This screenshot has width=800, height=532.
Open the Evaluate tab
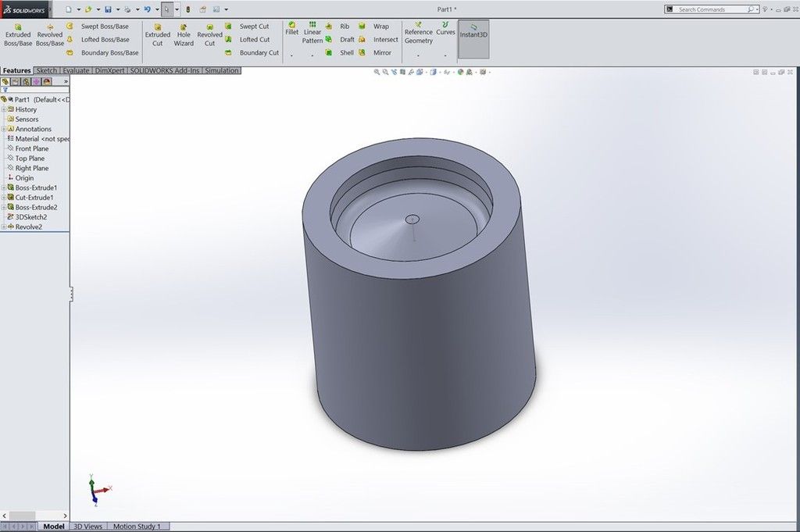point(76,70)
